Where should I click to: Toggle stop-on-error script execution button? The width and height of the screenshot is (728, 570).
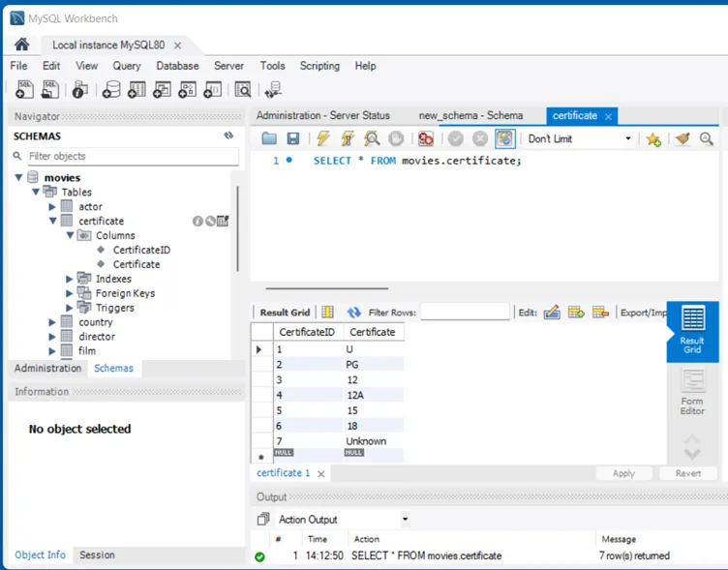coord(425,139)
